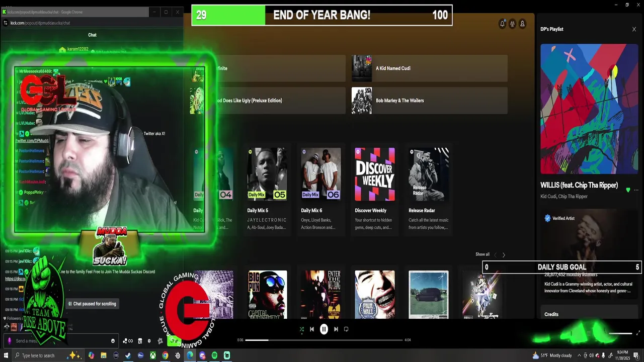This screenshot has height=362, width=644.
Task: Toggle shuffle in Spotify player
Action: click(301, 329)
